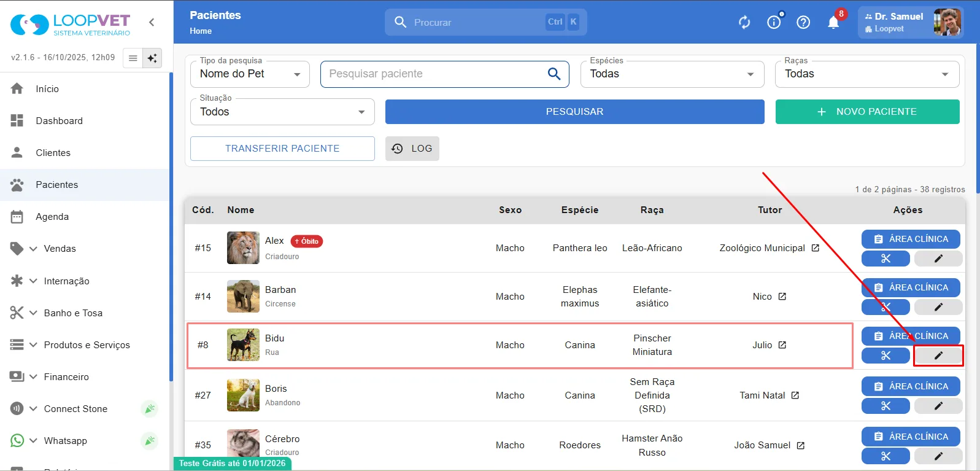980x471 pixels.
Task: Open the Espécies dropdown
Action: click(672, 74)
